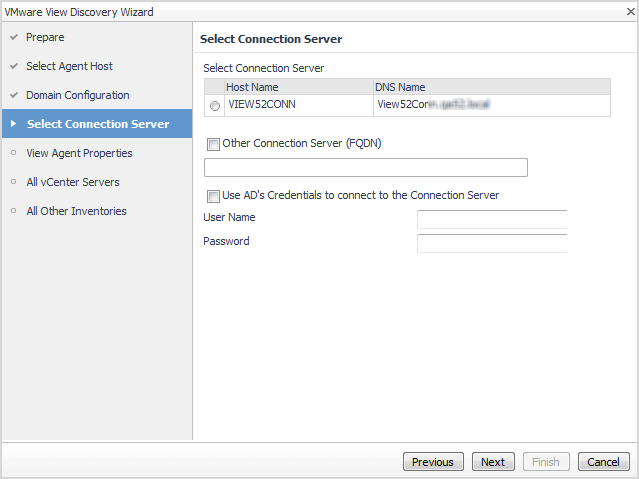Go to Select Agent Host step

click(69, 66)
